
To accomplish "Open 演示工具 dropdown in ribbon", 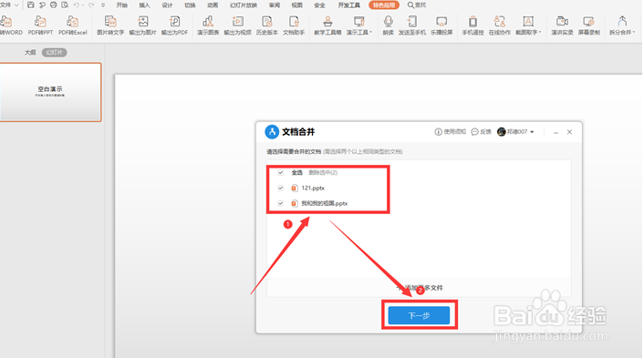I will [x=359, y=25].
